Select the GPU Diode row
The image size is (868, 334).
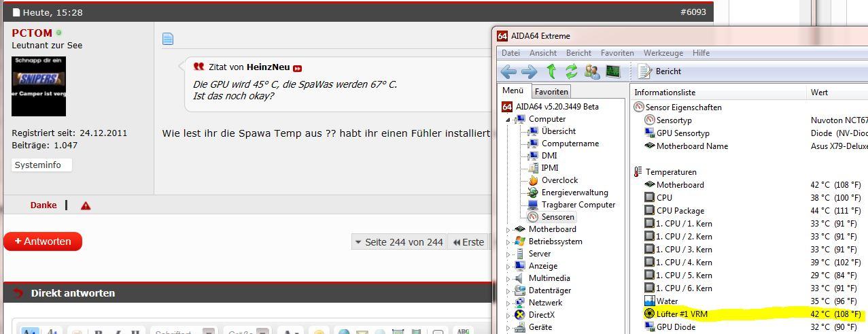(x=750, y=327)
